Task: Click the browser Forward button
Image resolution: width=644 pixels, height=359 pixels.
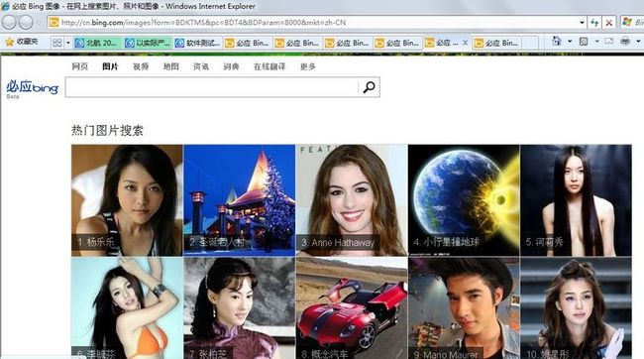Action: pyautogui.click(x=26, y=22)
